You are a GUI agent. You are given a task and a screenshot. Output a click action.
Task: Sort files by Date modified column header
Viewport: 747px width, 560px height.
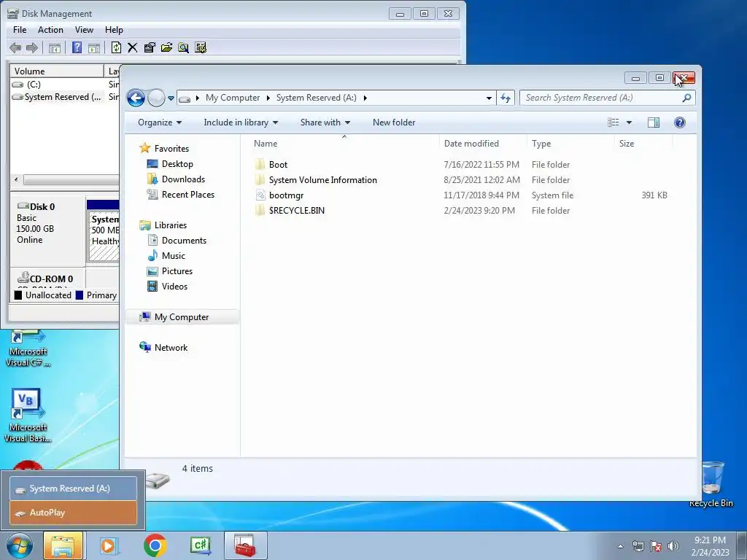pos(483,144)
